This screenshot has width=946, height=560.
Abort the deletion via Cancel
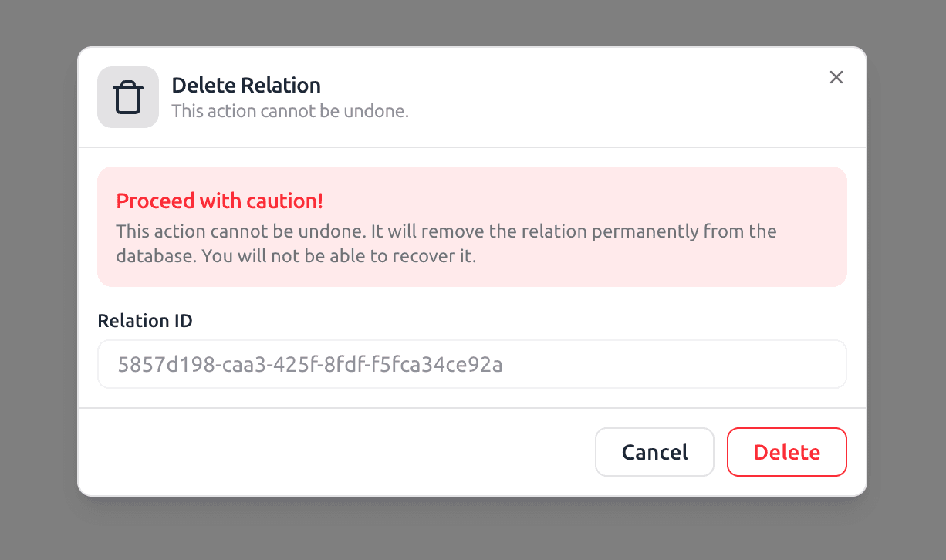point(654,452)
